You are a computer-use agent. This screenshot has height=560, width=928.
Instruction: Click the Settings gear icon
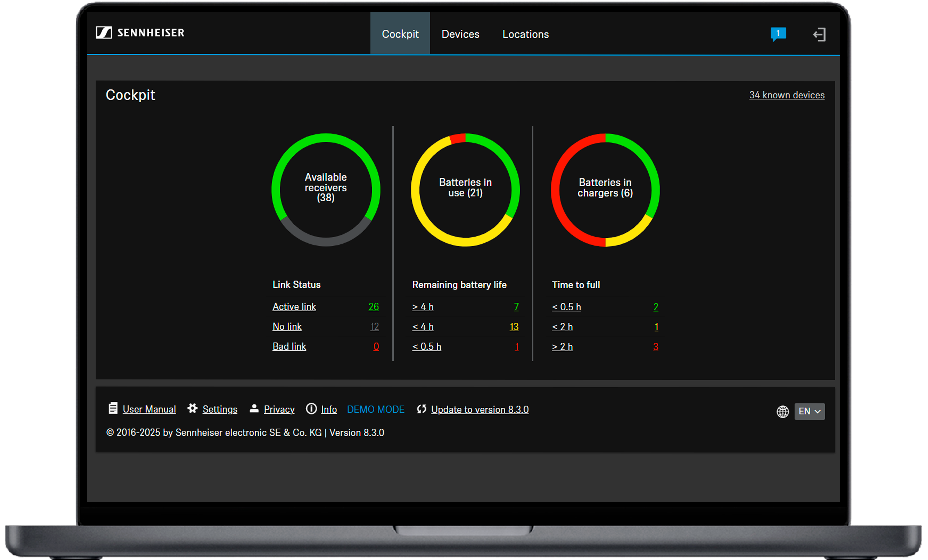[192, 408]
